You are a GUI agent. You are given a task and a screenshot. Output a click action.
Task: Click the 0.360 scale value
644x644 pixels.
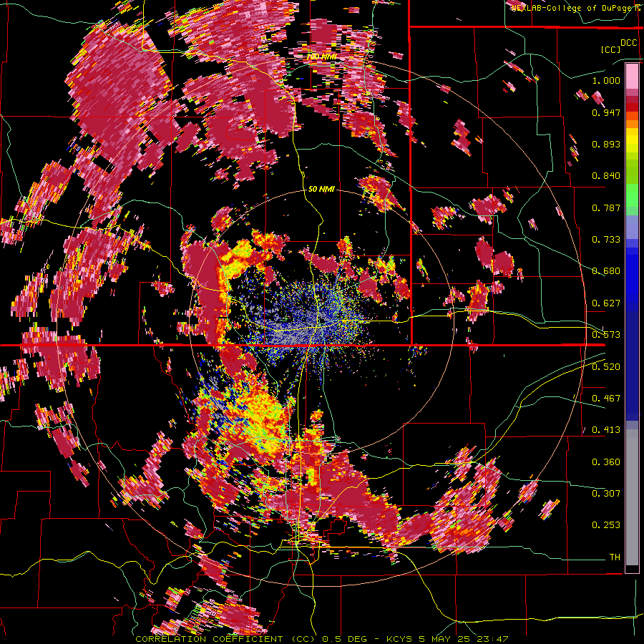[606, 462]
